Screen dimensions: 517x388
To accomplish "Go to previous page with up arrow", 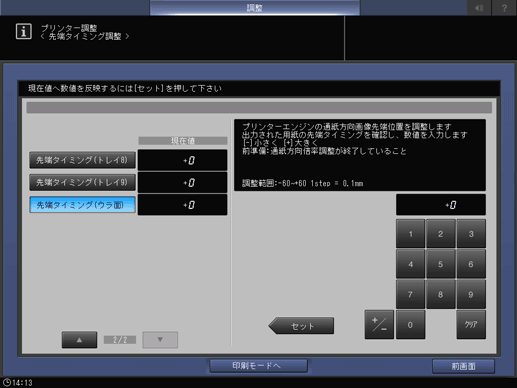I will click(x=79, y=340).
